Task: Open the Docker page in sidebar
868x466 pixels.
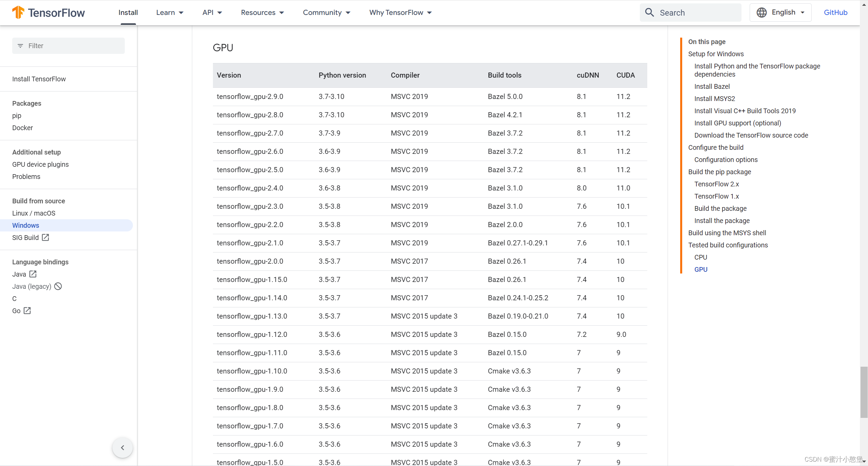Action: click(22, 128)
